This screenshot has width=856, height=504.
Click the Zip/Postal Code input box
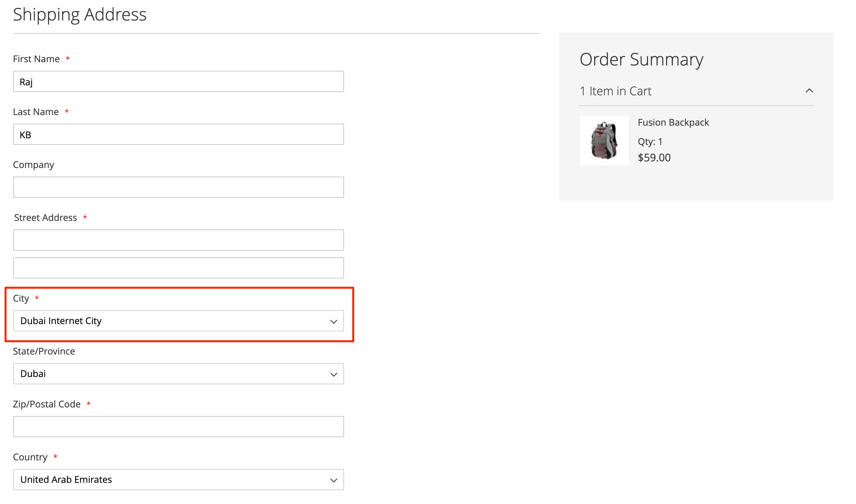(178, 427)
